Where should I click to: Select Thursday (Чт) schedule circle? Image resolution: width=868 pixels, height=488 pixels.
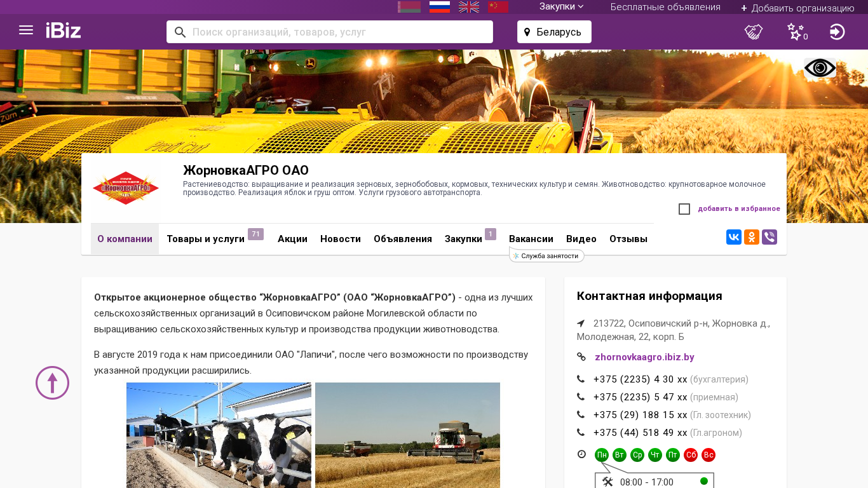click(x=655, y=455)
